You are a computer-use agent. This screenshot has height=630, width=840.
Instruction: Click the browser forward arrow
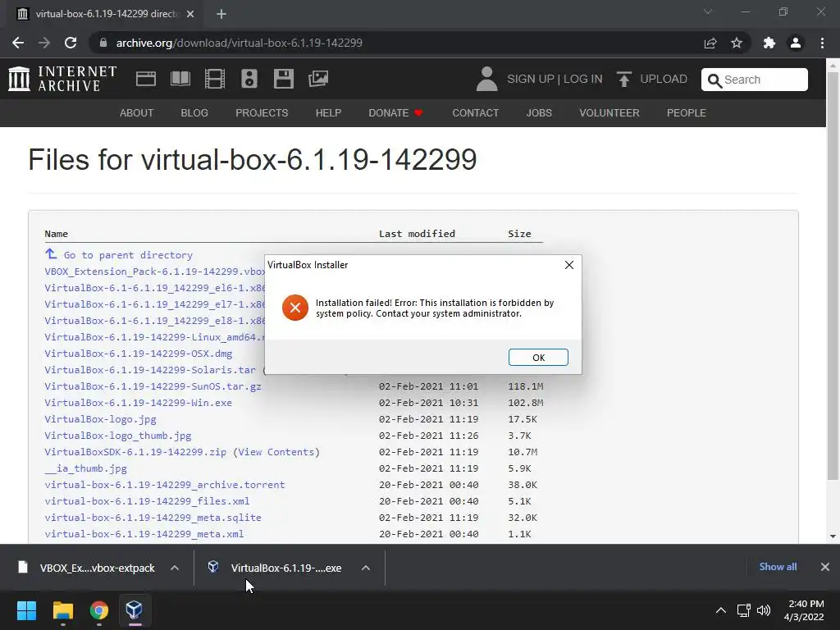(44, 43)
